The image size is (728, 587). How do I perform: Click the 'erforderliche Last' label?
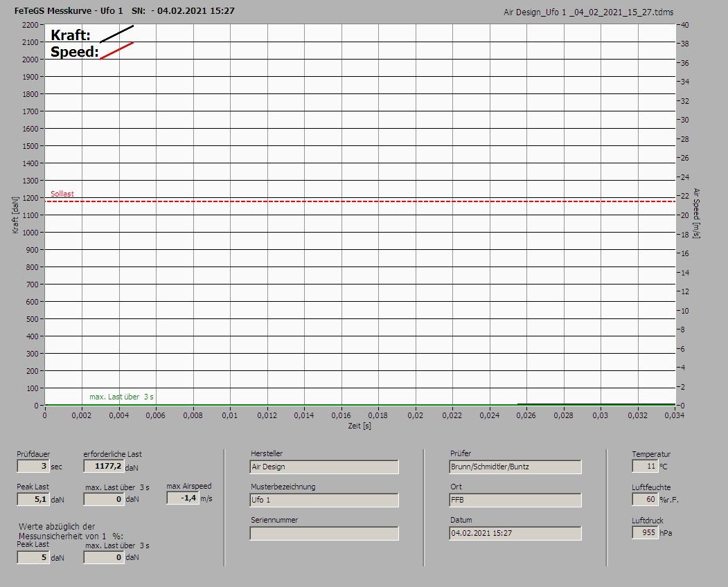[x=112, y=454]
